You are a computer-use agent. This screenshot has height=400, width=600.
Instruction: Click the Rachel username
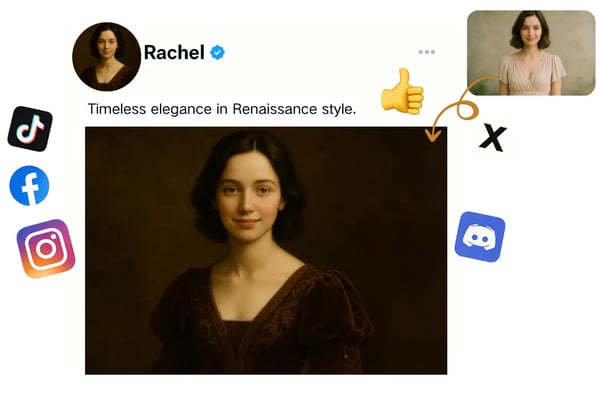coord(174,52)
